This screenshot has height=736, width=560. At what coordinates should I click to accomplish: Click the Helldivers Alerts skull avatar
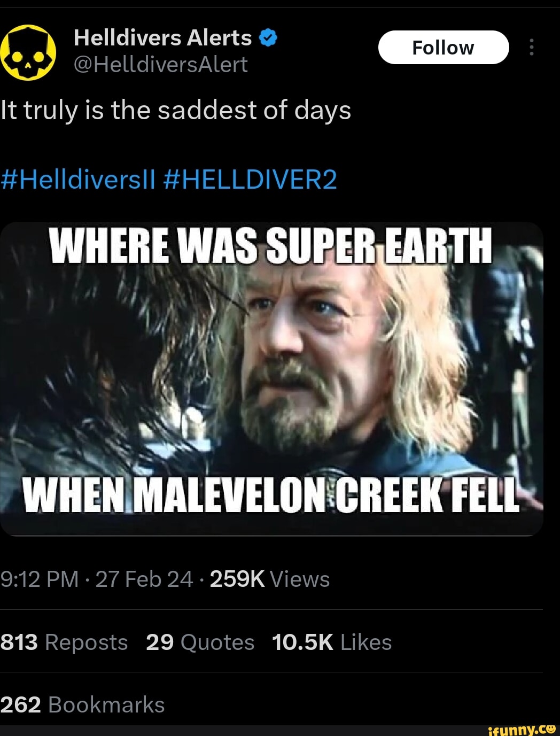point(29,50)
